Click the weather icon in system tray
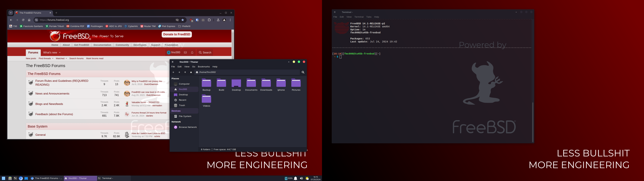Screen dimensions: 644x181 click(x=307, y=178)
